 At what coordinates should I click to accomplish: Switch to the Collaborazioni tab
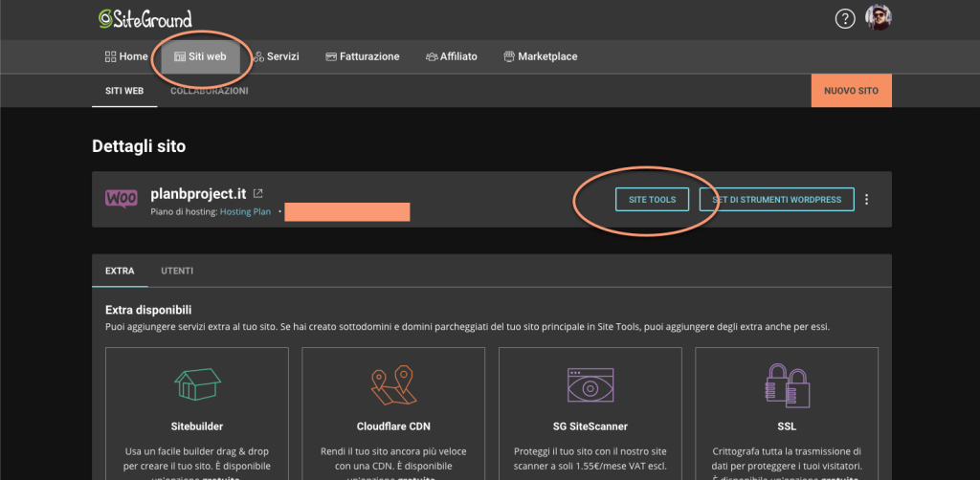point(209,91)
